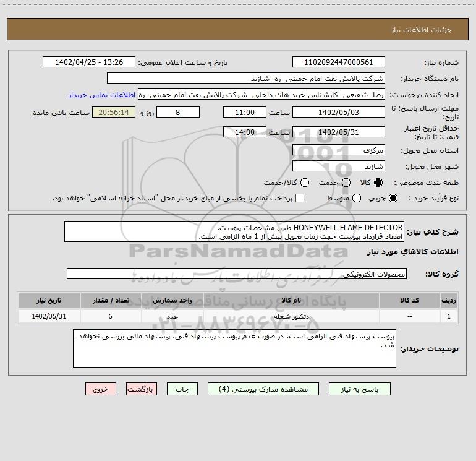Image resolution: width=476 pixels, height=461 pixels.
Task: Click the delivery province field مرکزی
Action: point(339,150)
